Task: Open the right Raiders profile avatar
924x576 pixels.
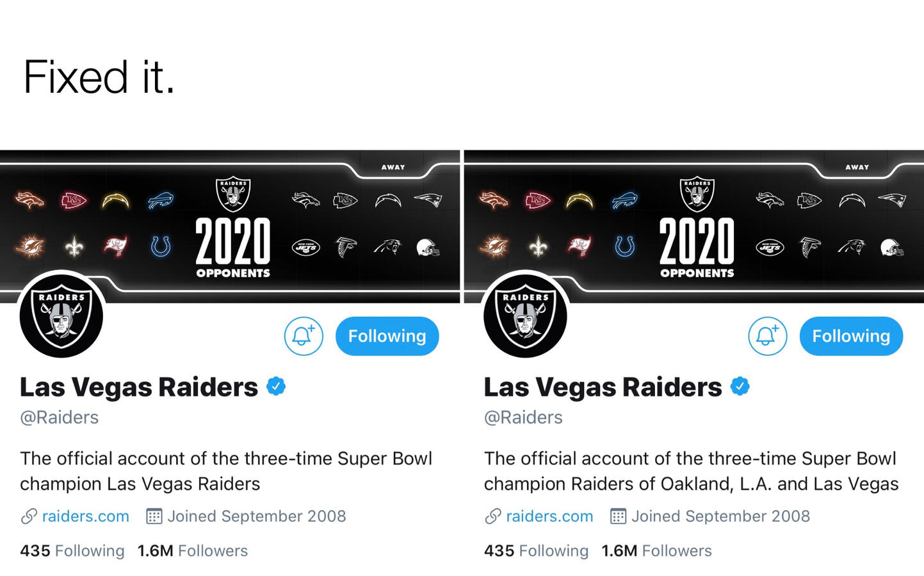Action: click(525, 315)
